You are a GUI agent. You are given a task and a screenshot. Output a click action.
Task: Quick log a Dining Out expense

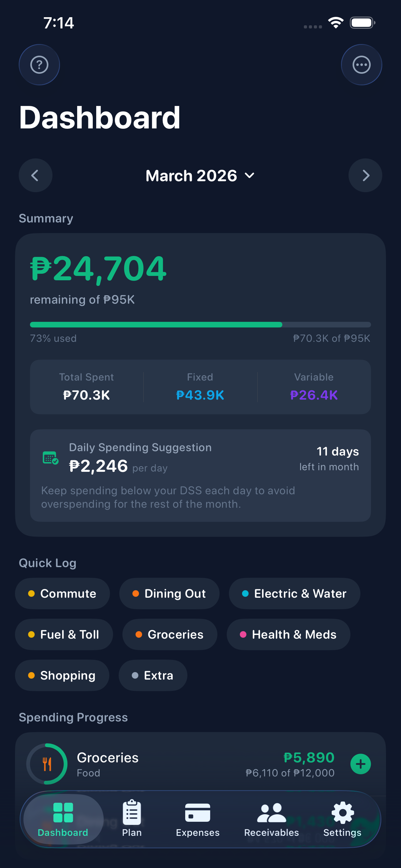(169, 593)
